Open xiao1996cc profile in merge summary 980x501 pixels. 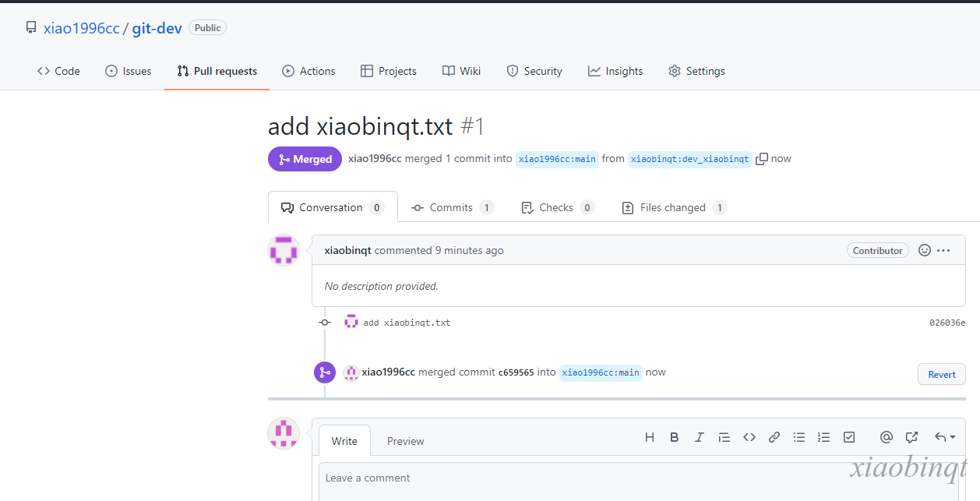(x=375, y=159)
